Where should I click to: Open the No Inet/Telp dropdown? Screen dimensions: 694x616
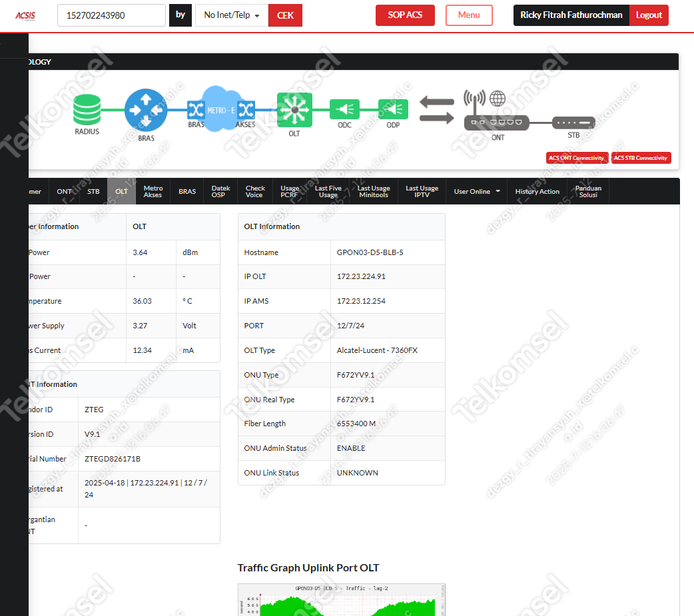click(x=232, y=15)
